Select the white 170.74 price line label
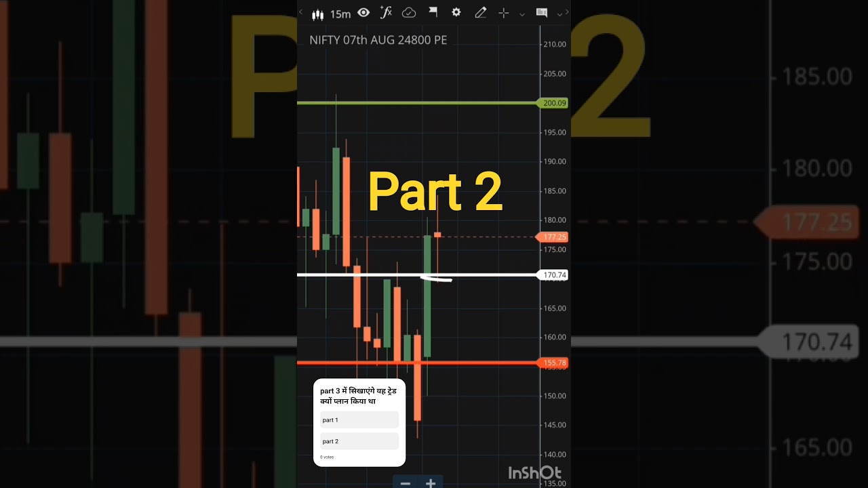 click(x=554, y=275)
